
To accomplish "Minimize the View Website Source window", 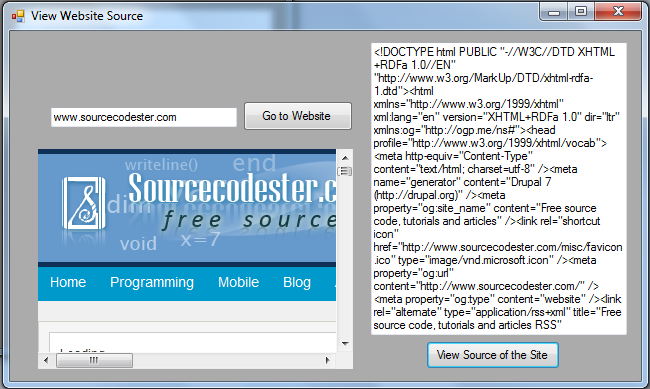I will click(x=554, y=12).
